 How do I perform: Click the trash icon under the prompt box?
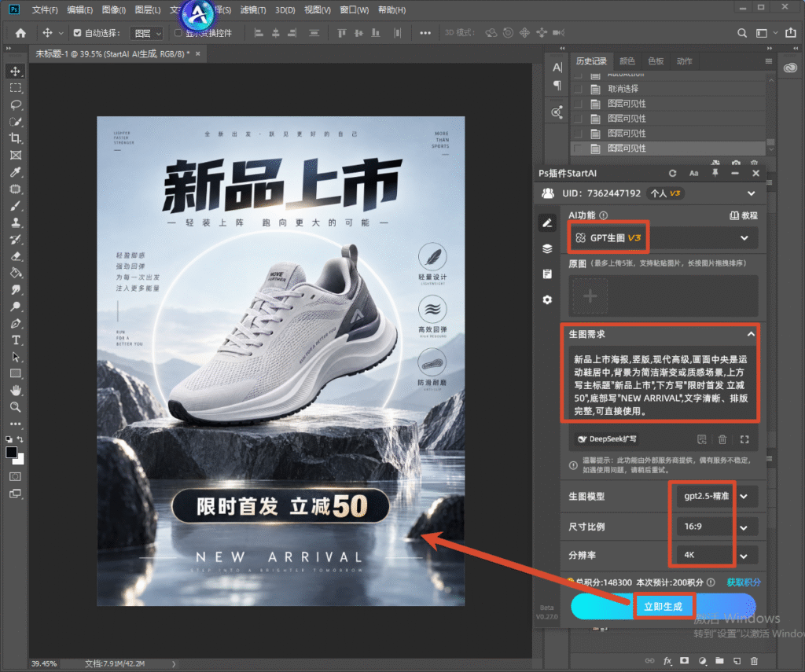click(x=722, y=439)
